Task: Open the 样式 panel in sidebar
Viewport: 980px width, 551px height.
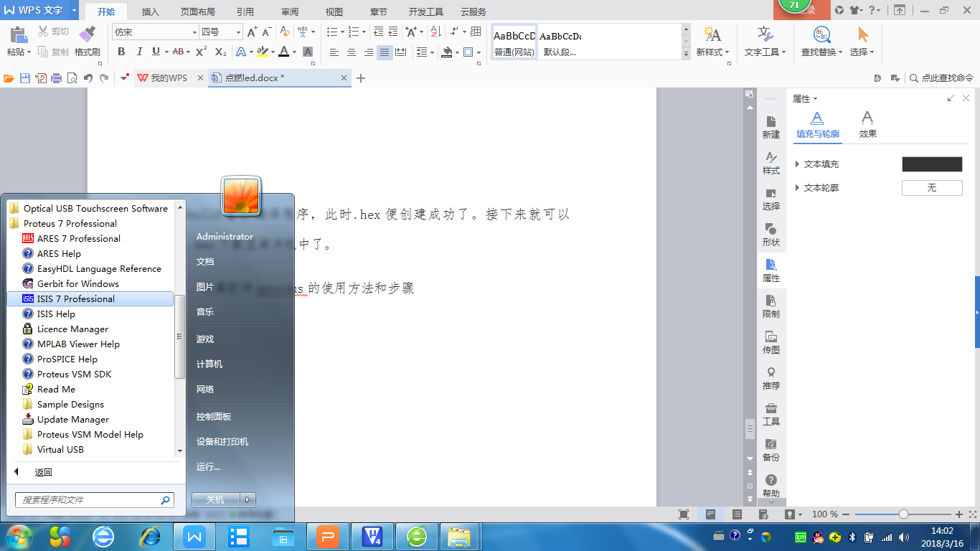Action: [x=771, y=164]
